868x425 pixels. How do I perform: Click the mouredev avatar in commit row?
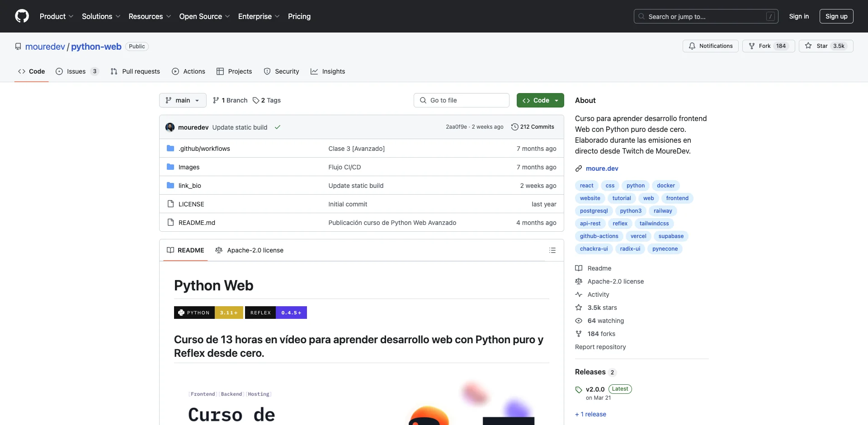(x=170, y=127)
